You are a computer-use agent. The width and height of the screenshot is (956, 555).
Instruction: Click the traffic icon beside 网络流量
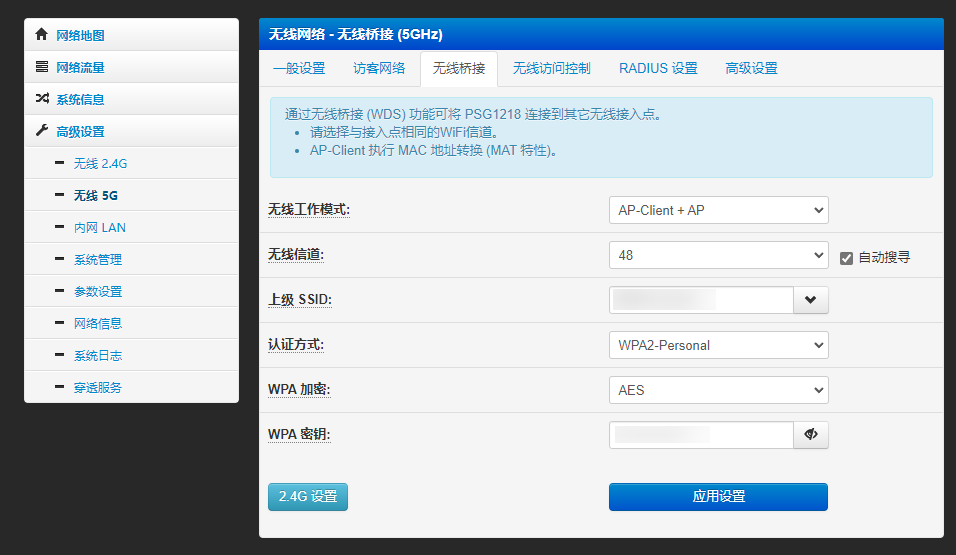[x=41, y=67]
